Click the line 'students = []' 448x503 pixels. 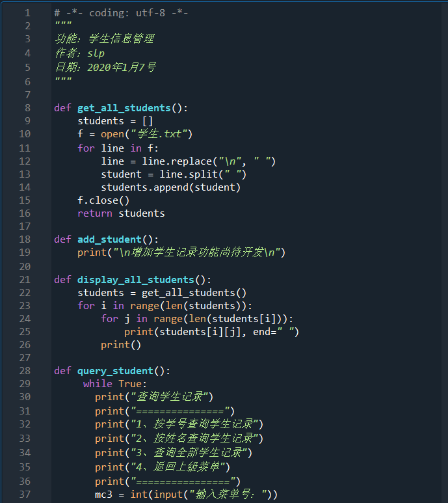(115, 121)
